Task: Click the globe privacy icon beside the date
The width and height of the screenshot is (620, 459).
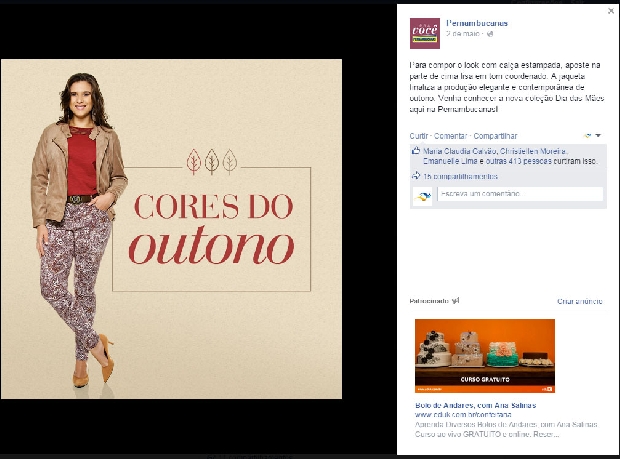Action: click(490, 34)
